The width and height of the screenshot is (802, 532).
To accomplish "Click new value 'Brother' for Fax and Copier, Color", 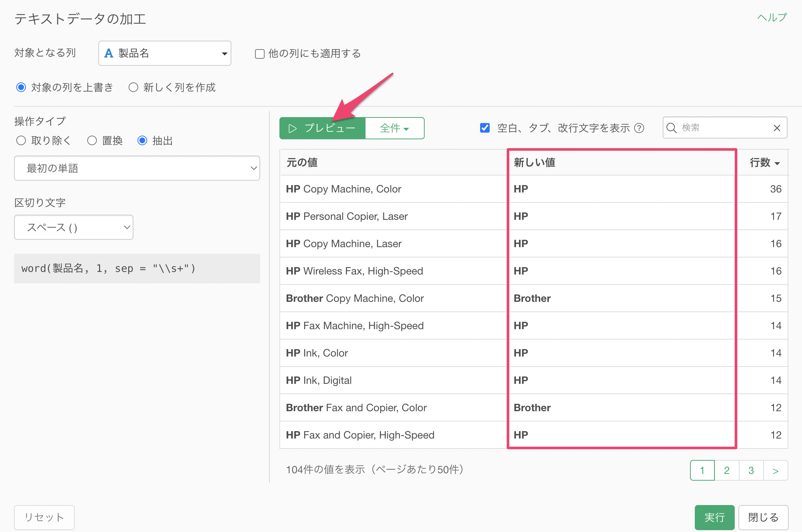I will point(532,408).
